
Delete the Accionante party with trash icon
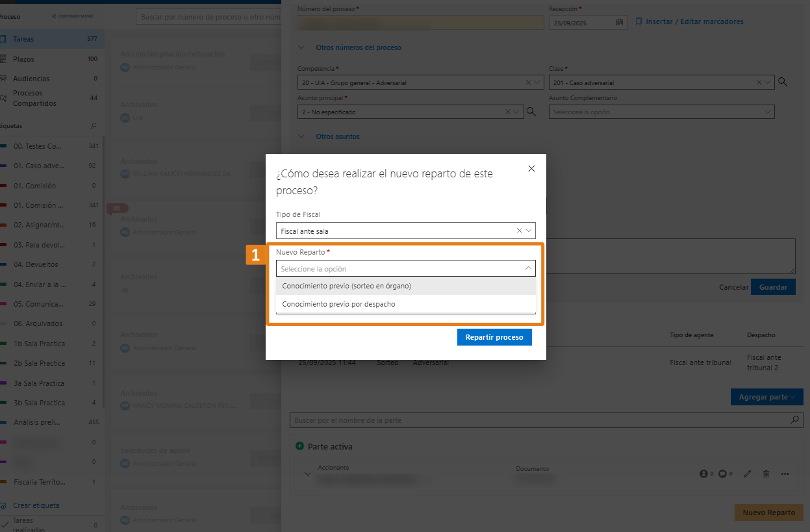coord(766,474)
